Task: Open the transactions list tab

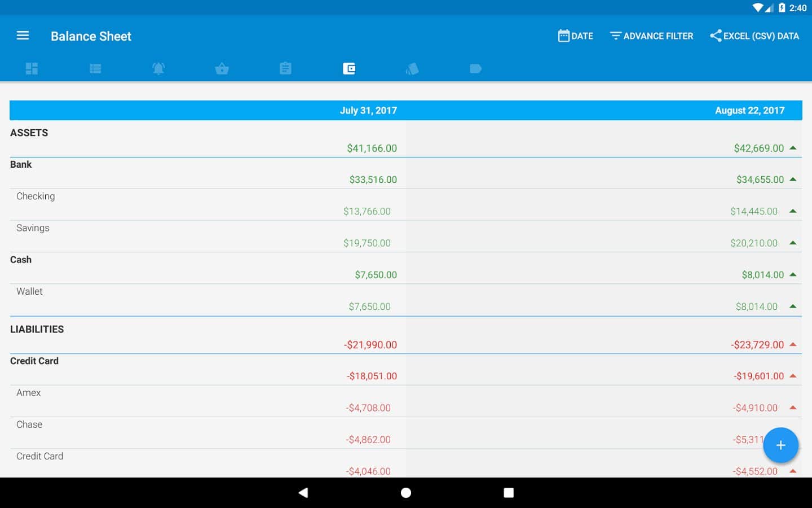Action: [x=95, y=69]
